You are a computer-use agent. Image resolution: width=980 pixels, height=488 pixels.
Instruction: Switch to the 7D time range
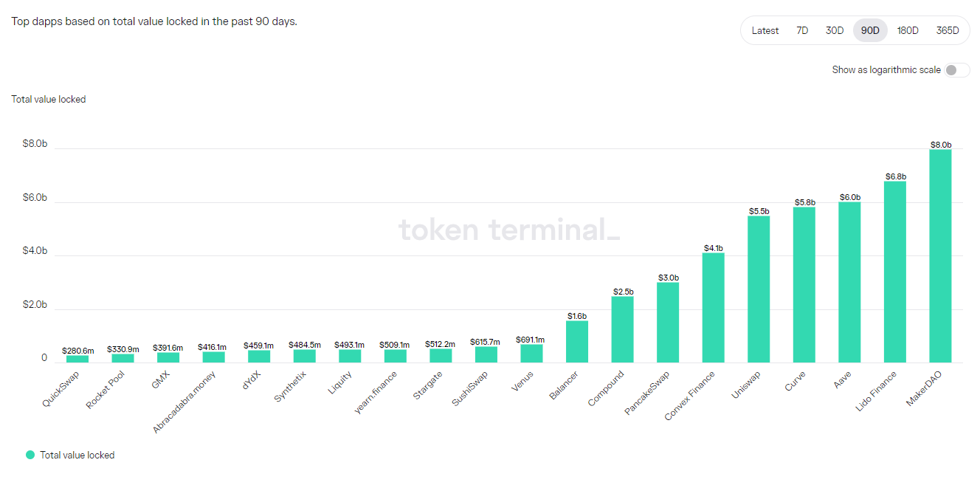[x=802, y=30]
